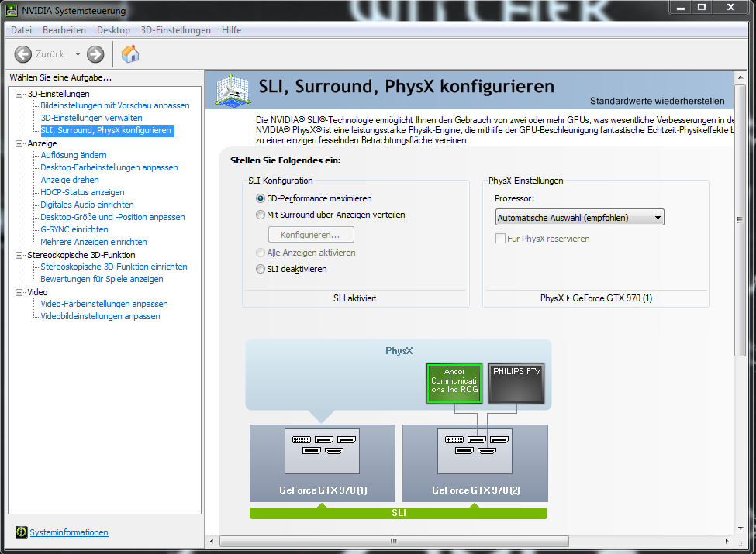Open Desktop-Farbeinstellungen anpassen

coord(109,167)
